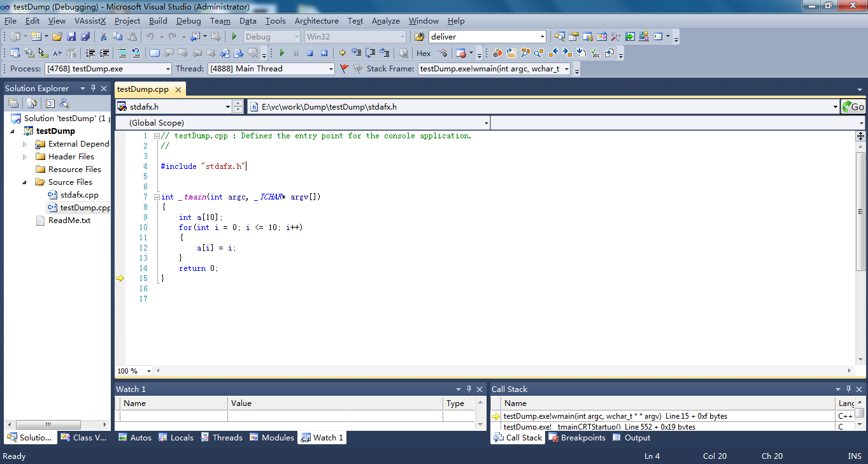868x464 pixels.
Task: Click the Find in Files icon
Action: pyautogui.click(x=419, y=36)
